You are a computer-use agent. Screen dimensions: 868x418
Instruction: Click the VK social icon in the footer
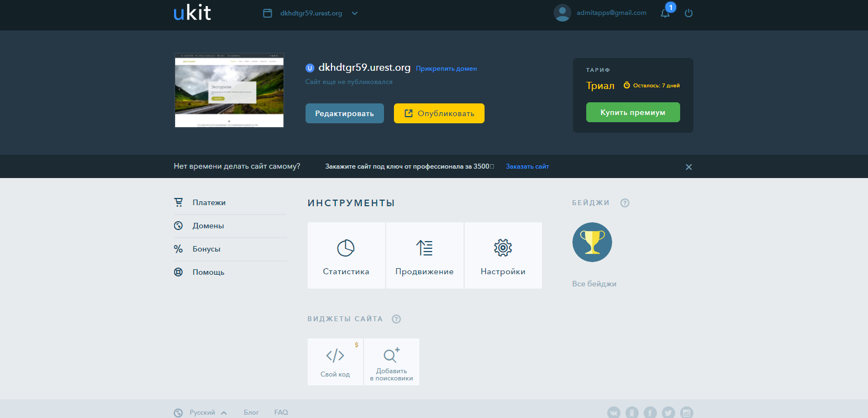(x=614, y=412)
